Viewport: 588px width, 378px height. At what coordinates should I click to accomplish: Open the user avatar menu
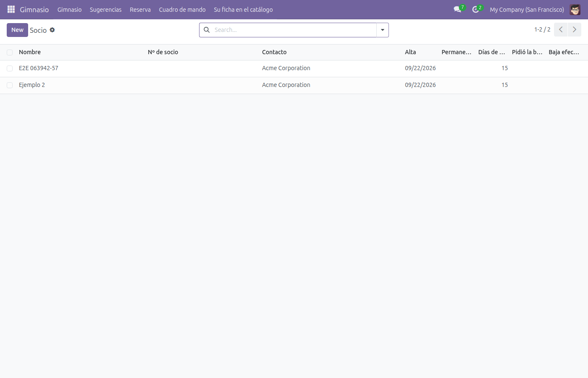(x=575, y=9)
